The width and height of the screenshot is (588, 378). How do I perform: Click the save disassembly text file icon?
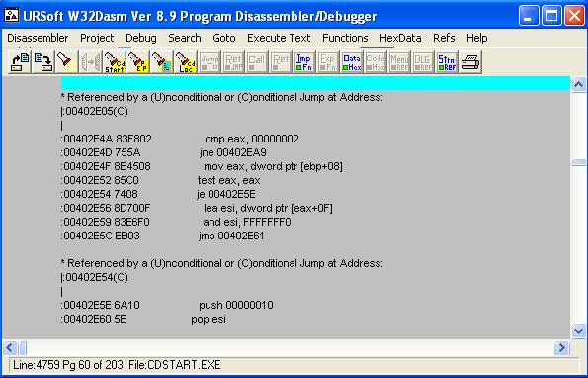click(43, 62)
